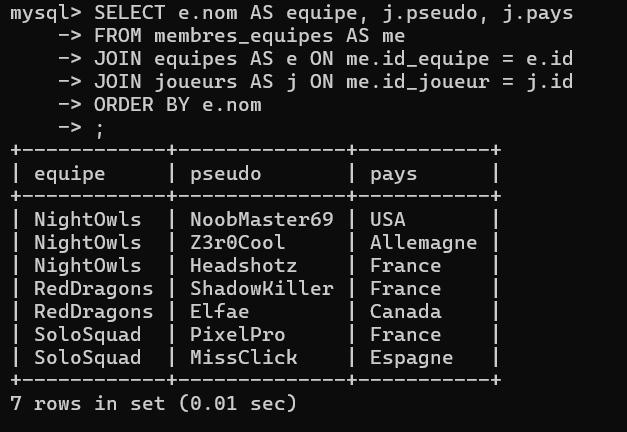Image resolution: width=627 pixels, height=432 pixels.
Task: Click the pays column header
Action: pyautogui.click(x=393, y=175)
